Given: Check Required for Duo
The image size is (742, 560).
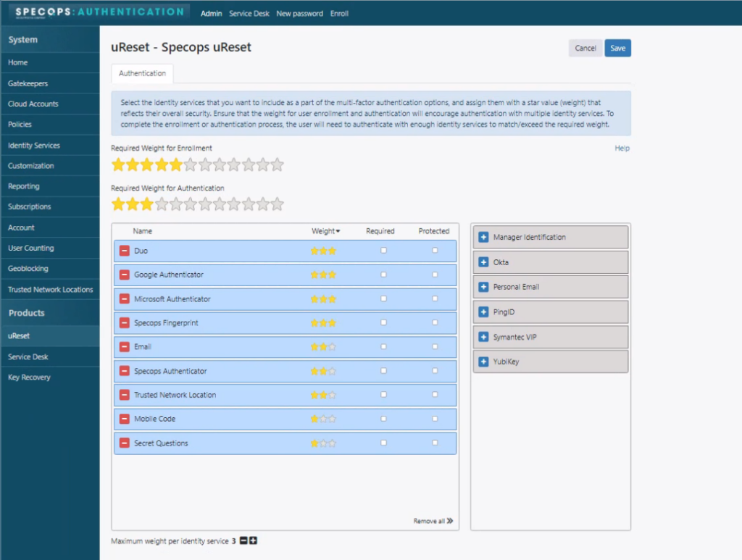Looking at the screenshot, I should 384,250.
